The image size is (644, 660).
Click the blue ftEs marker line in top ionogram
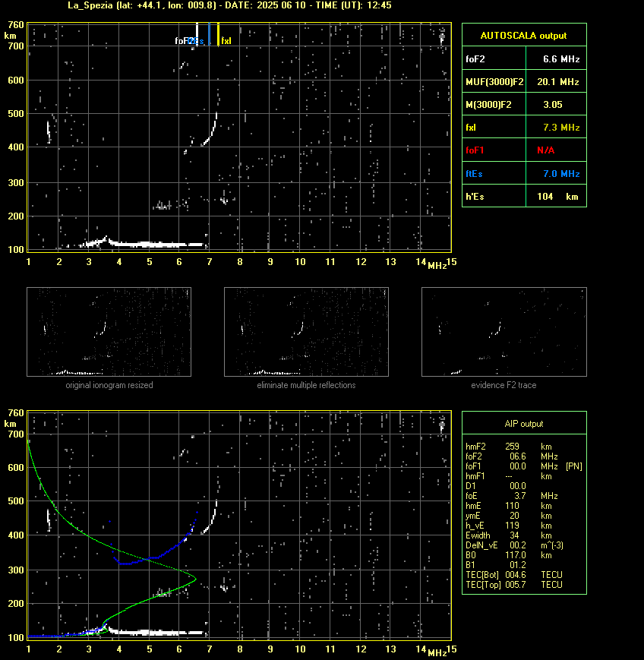(209, 33)
